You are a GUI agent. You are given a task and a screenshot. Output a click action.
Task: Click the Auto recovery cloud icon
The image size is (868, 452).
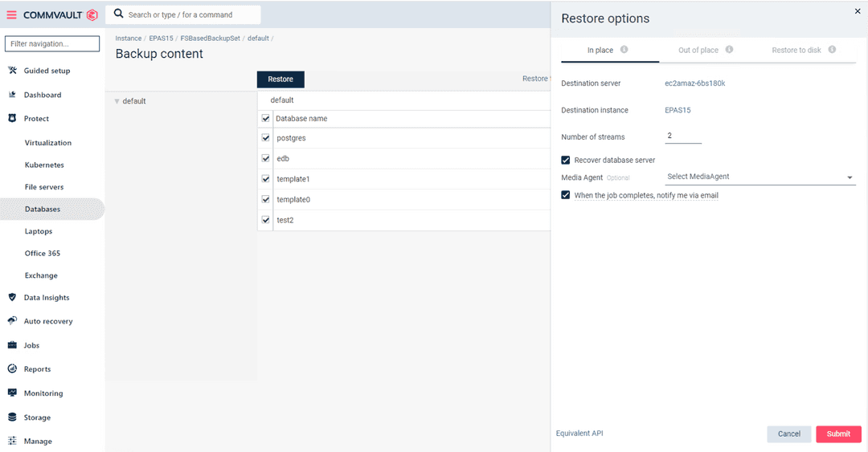(x=12, y=321)
